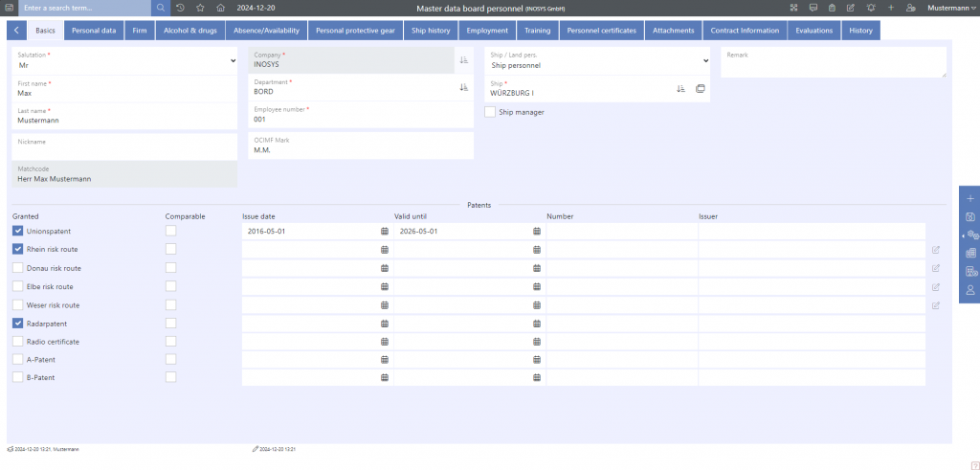Enable the Ship manager checkbox
Image resolution: width=980 pixels, height=470 pixels.
pos(490,112)
